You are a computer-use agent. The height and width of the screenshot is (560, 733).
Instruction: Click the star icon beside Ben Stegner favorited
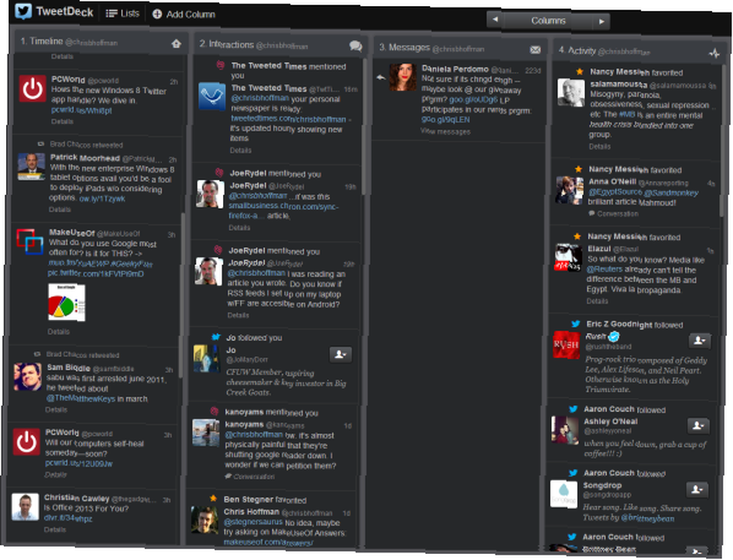point(213,498)
